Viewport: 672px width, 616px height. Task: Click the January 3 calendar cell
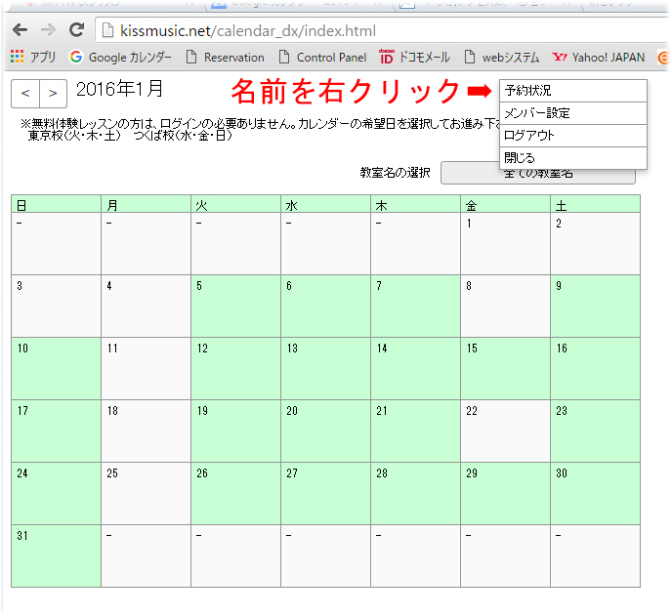pyautogui.click(x=56, y=306)
